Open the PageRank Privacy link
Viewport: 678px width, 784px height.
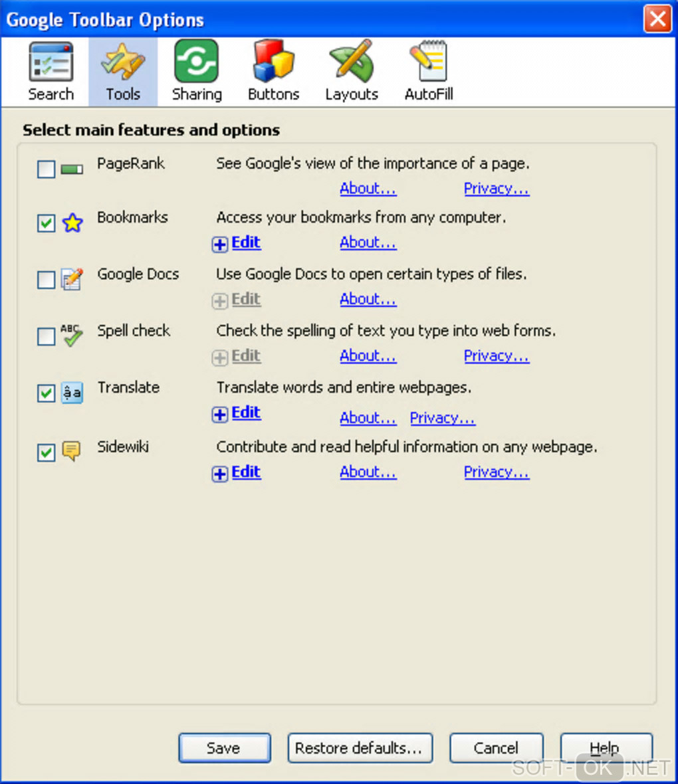pos(496,189)
